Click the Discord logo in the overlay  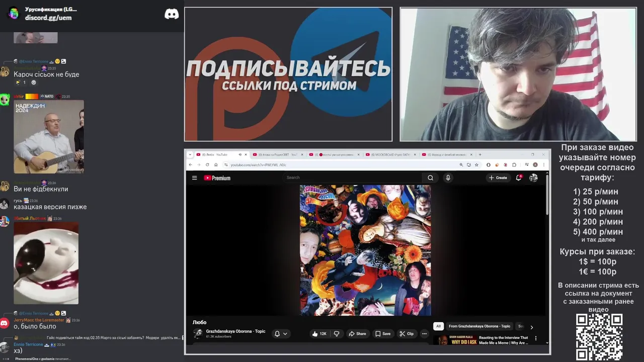(x=172, y=14)
